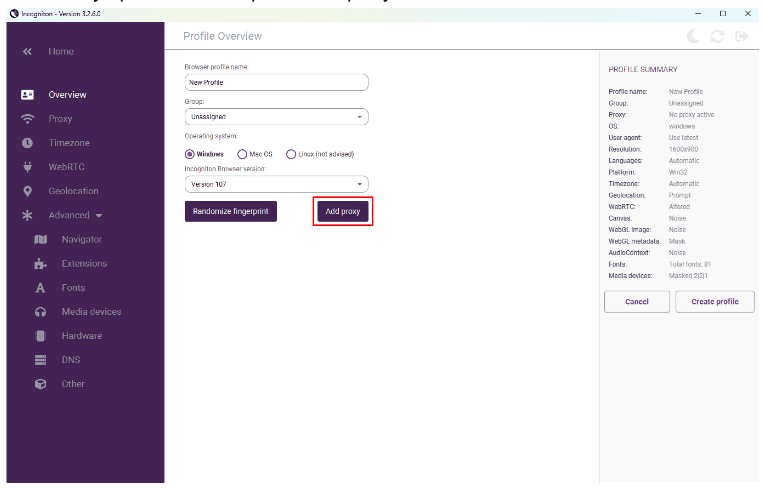Click the Geolocation pin icon

pyautogui.click(x=27, y=191)
